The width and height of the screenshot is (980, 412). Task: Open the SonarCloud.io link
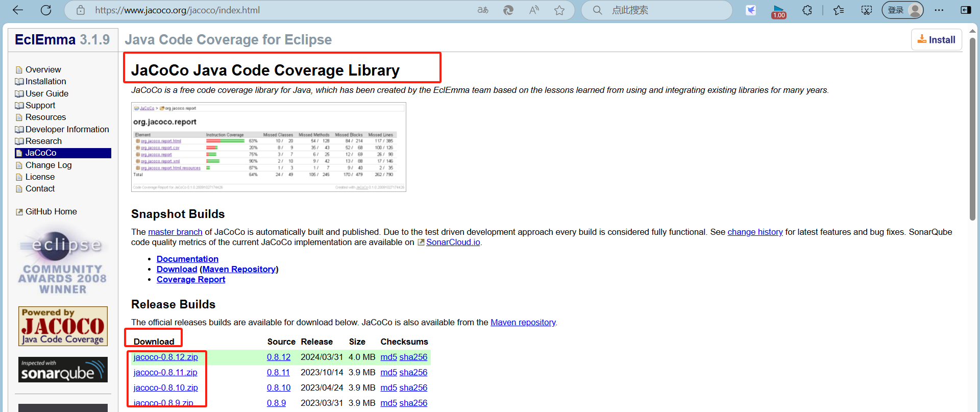[x=453, y=242]
